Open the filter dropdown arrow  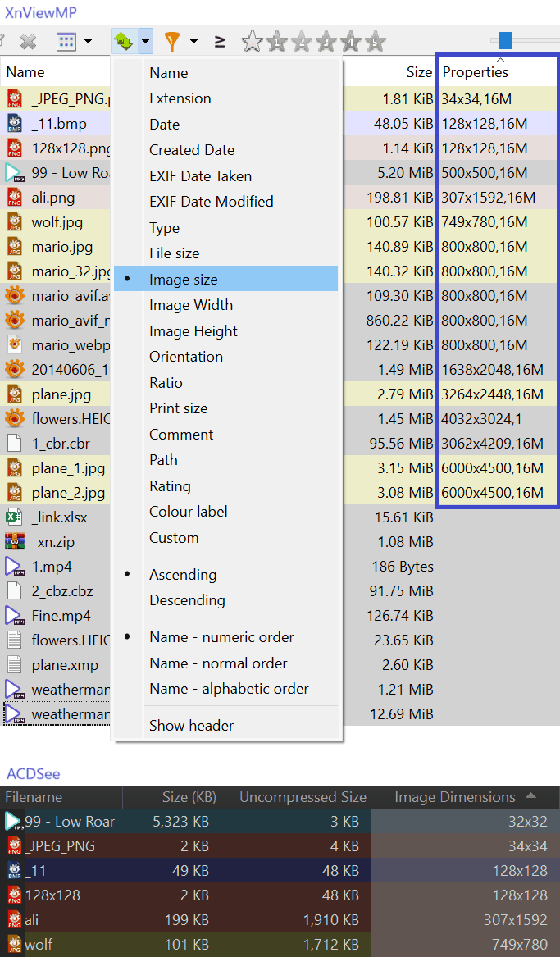(193, 40)
